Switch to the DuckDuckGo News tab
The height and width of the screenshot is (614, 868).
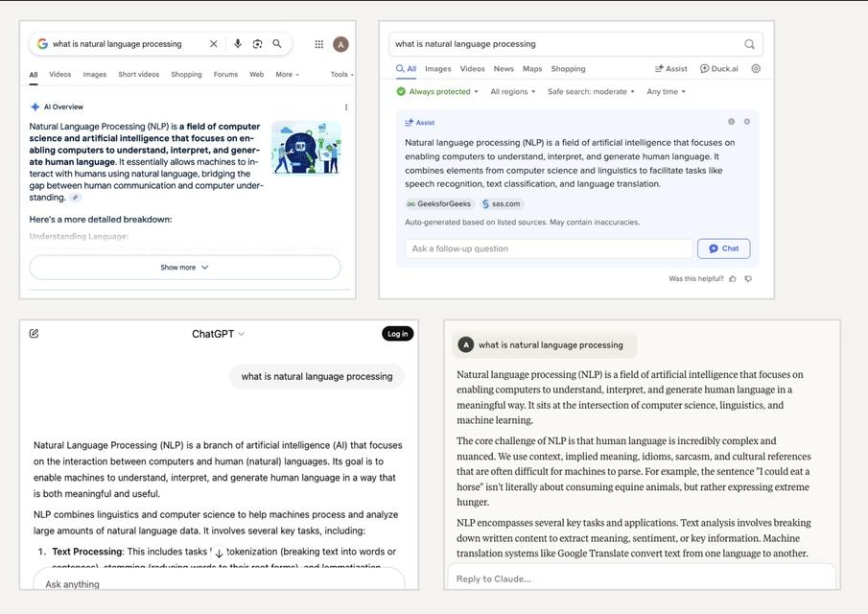coord(504,69)
